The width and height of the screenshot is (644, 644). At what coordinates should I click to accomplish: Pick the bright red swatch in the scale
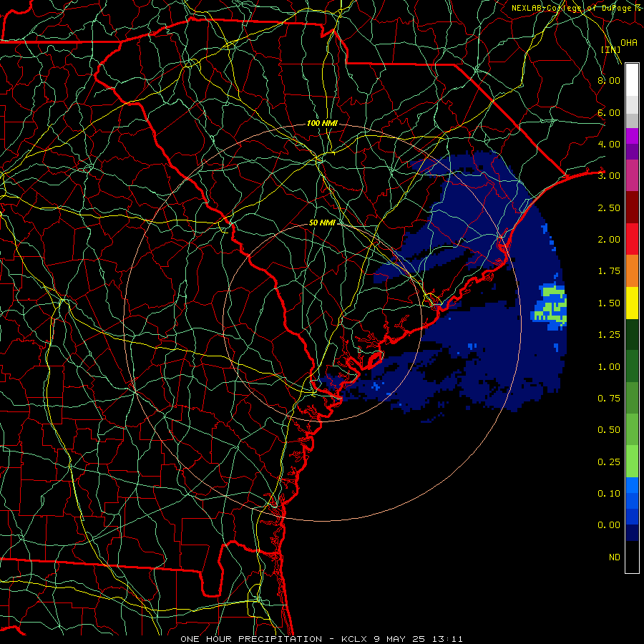pos(632,239)
